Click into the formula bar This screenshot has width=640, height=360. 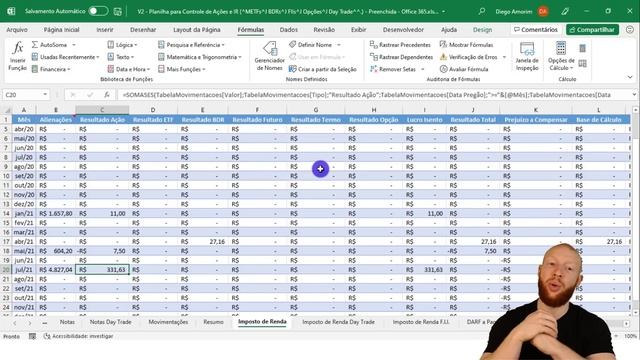[375, 95]
